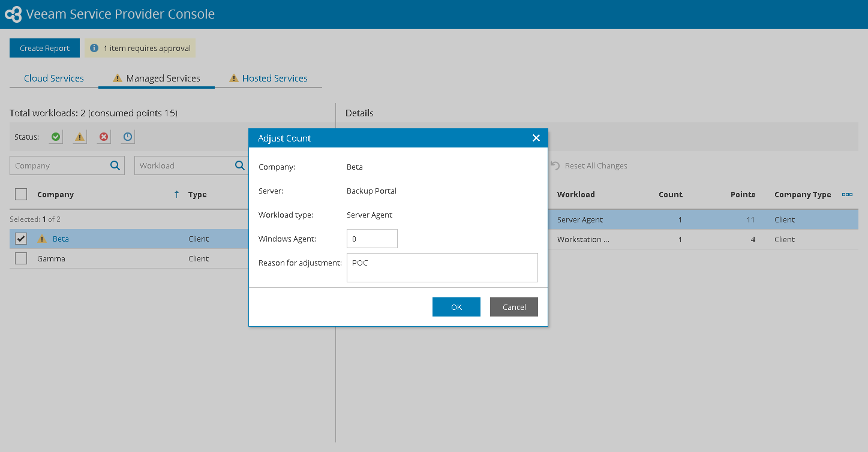Image resolution: width=868 pixels, height=452 pixels.
Task: Click the warning icon next to Beta
Action: click(42, 239)
